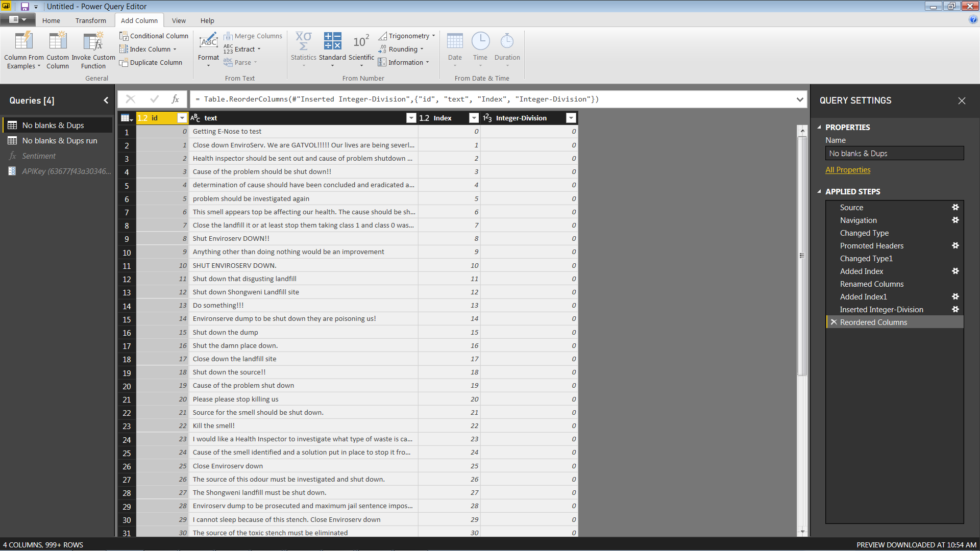Delete the Reordered Columns step

tap(834, 322)
